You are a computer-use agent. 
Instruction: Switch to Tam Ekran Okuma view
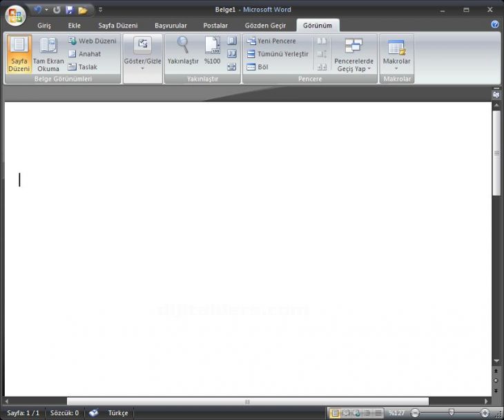pos(48,54)
